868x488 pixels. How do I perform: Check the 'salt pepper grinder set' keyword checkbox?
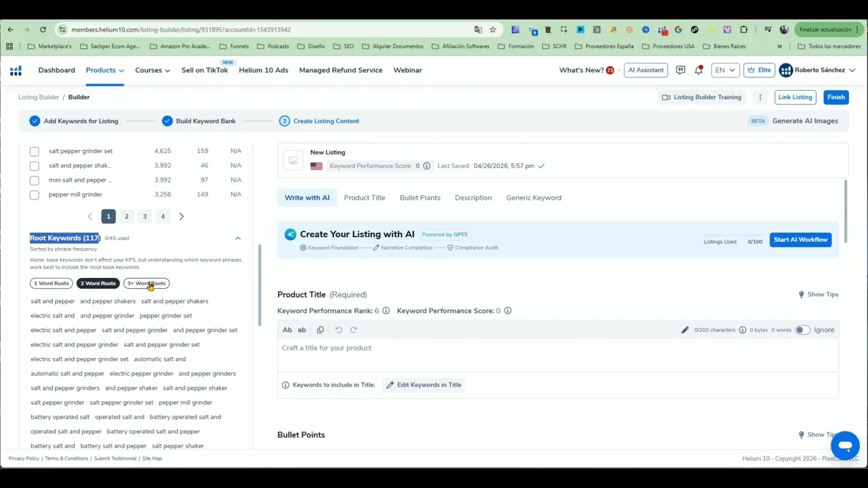[35, 152]
